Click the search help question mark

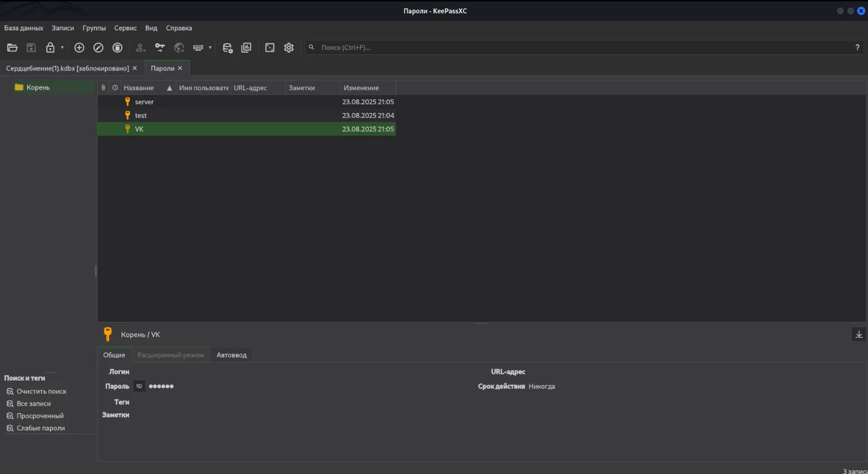[x=857, y=48]
